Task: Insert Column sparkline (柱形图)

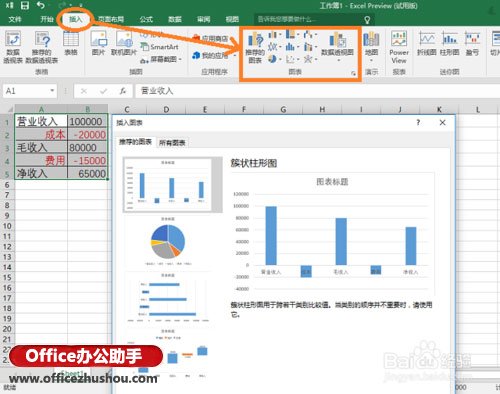Action: tap(449, 43)
